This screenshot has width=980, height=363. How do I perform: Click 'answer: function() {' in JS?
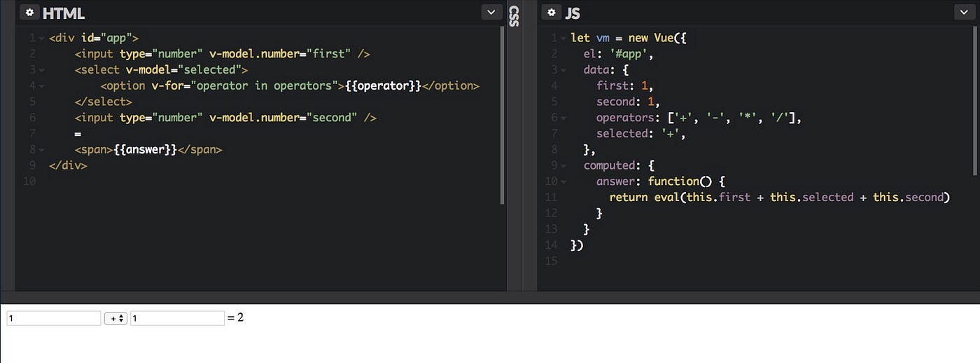click(660, 181)
